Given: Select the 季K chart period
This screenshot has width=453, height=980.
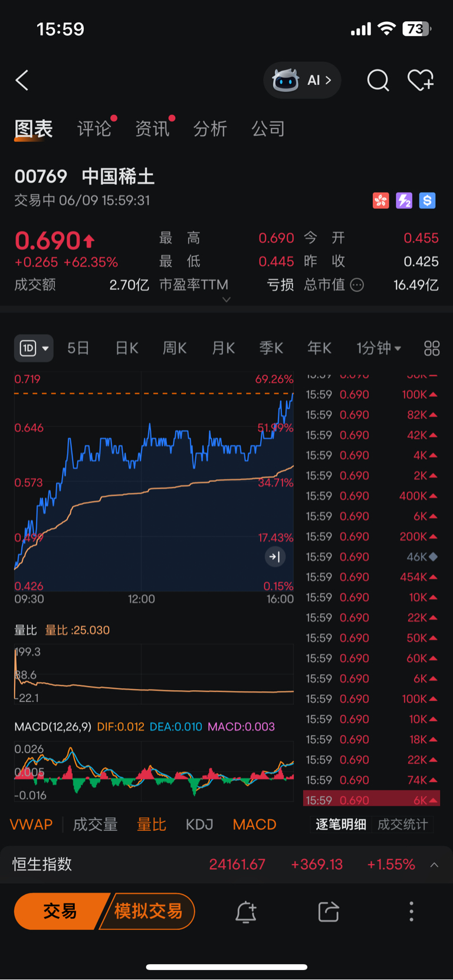Looking at the screenshot, I should (271, 348).
